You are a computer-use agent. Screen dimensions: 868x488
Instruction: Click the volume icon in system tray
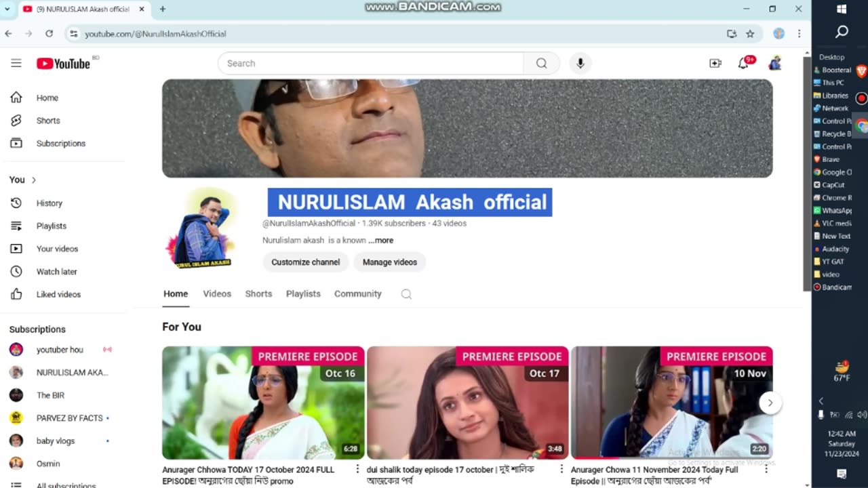coord(862,415)
